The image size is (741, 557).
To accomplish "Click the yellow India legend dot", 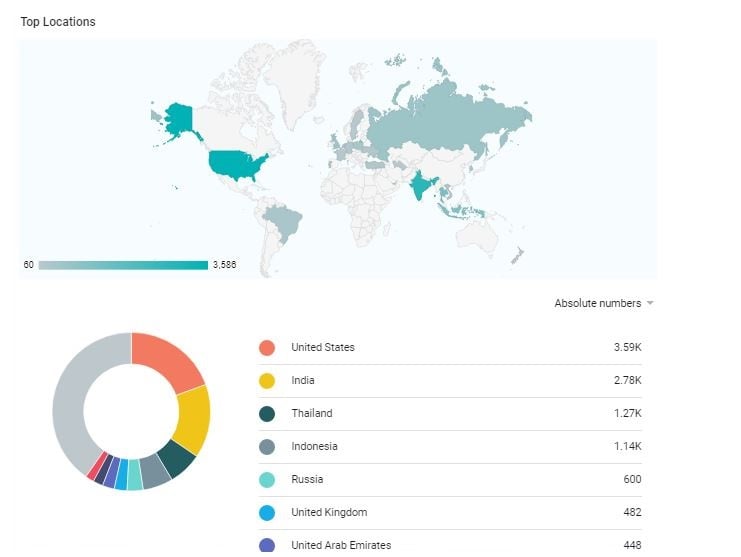I will click(x=267, y=381).
